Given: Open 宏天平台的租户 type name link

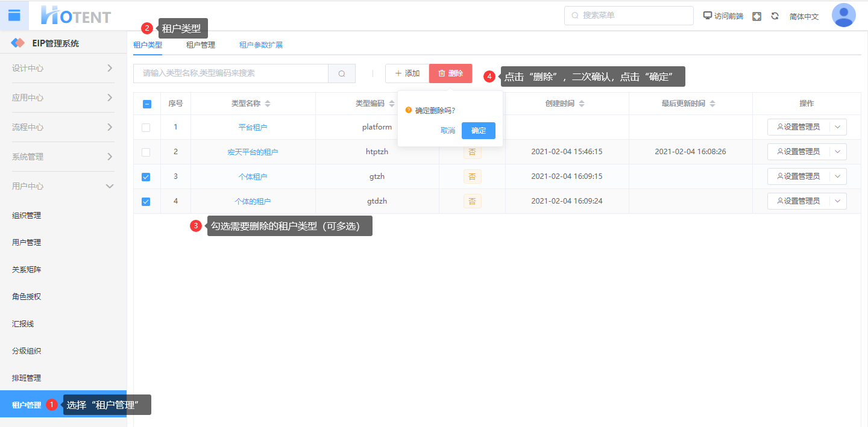Looking at the screenshot, I should click(x=253, y=152).
